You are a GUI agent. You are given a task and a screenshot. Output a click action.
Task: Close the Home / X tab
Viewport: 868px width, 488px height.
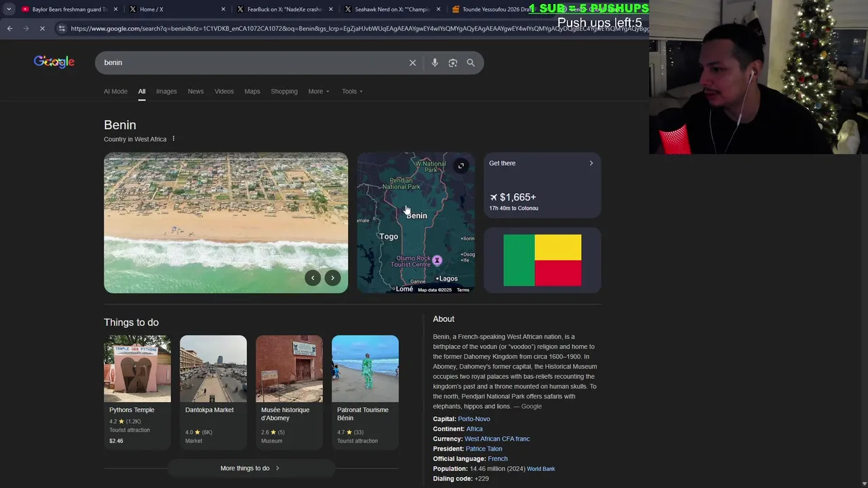(x=223, y=9)
